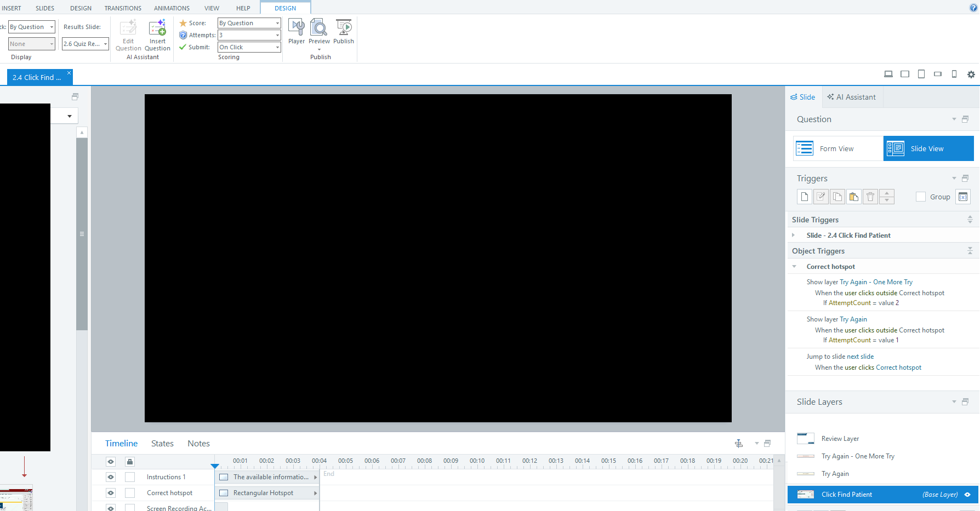The width and height of the screenshot is (980, 511).
Task: Click the Try Again - One More Try link
Action: click(x=876, y=282)
